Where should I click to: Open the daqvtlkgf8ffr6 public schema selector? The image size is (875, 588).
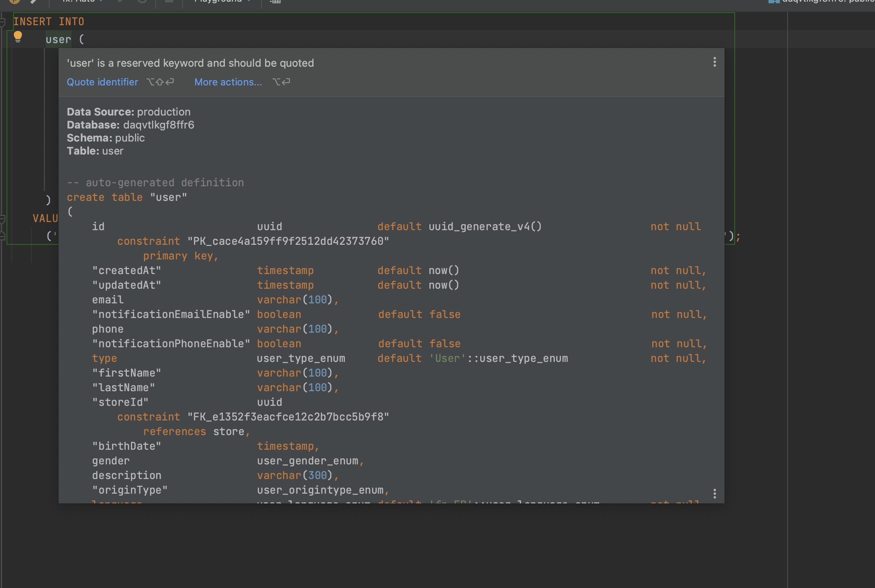(x=825, y=1)
